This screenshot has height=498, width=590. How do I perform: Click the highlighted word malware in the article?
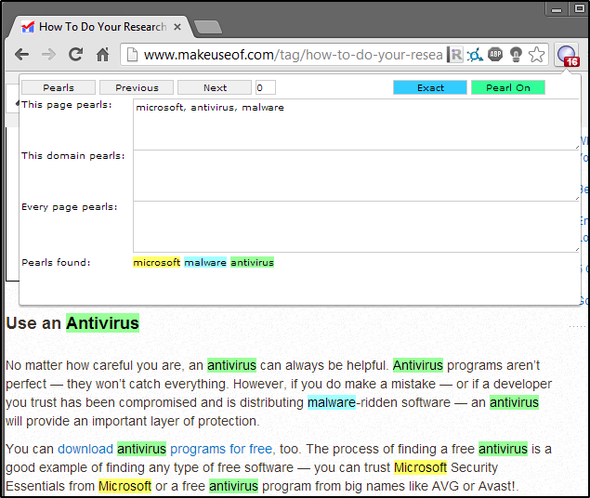click(x=331, y=402)
